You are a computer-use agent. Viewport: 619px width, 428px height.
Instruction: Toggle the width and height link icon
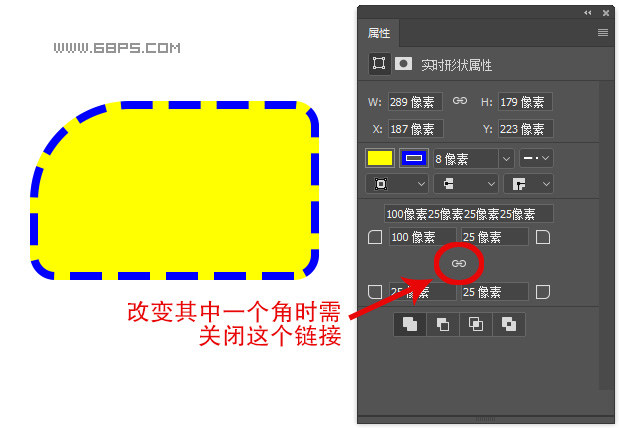(460, 101)
